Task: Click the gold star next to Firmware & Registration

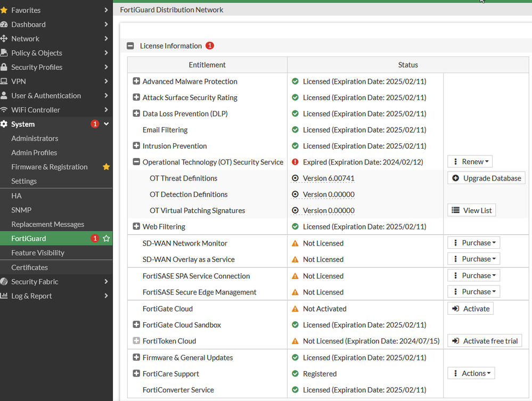Action: point(106,167)
